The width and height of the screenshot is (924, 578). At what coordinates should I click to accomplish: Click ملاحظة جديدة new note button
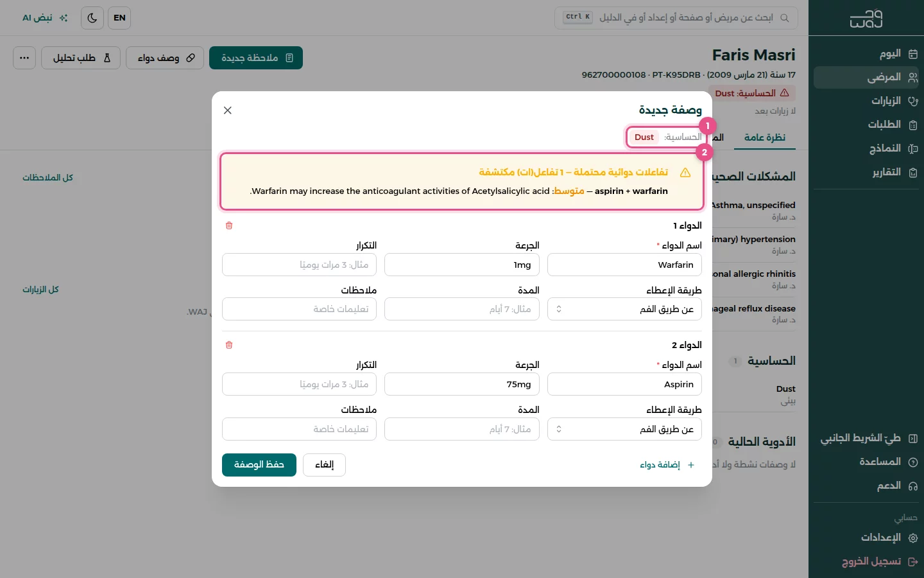click(256, 58)
